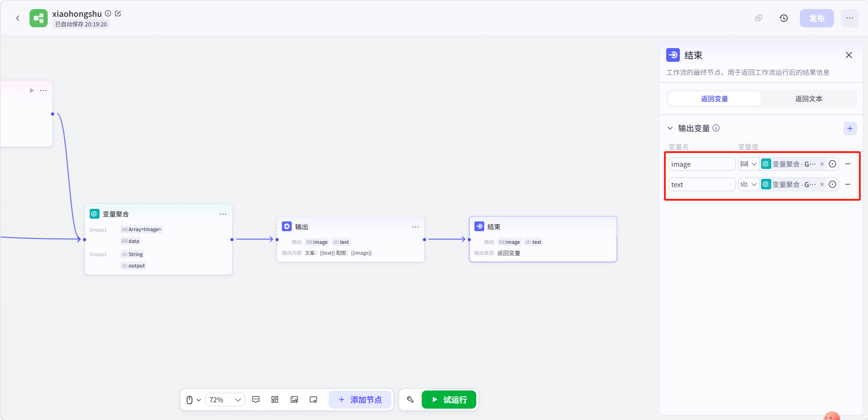Viewport: 868px width, 420px height.
Task: Click the 已自动保存 20:19:20 status text
Action: tap(81, 25)
